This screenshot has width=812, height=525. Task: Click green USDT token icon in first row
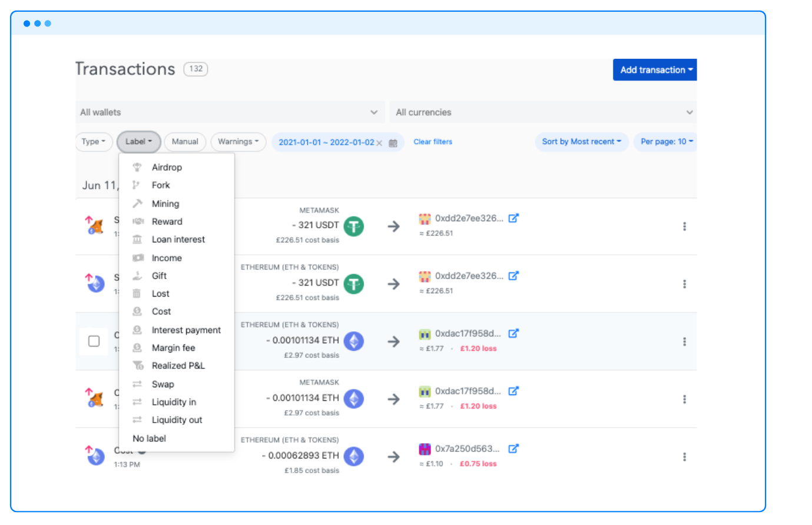354,226
